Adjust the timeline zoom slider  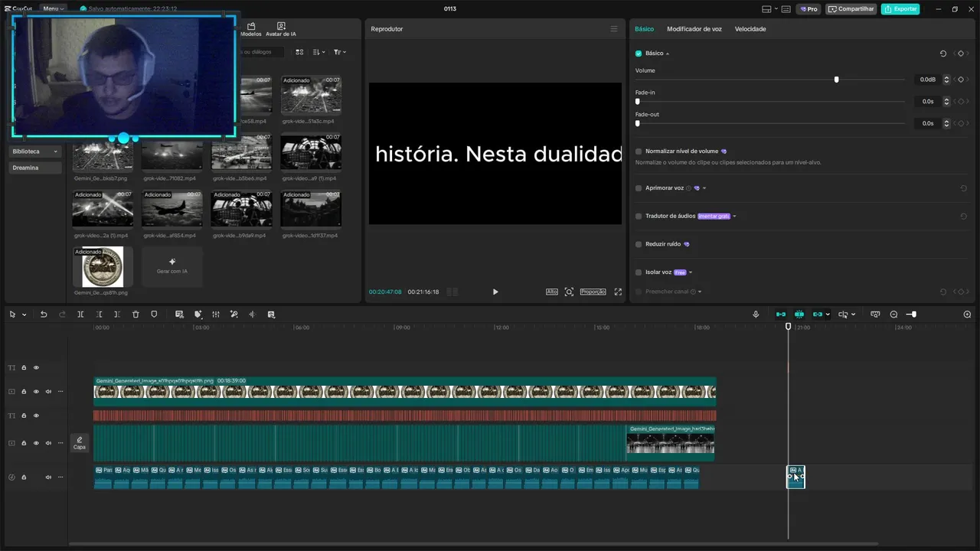coord(913,315)
